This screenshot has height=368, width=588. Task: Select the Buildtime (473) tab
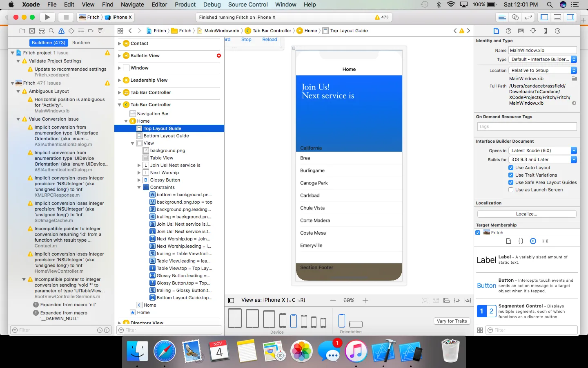[49, 43]
